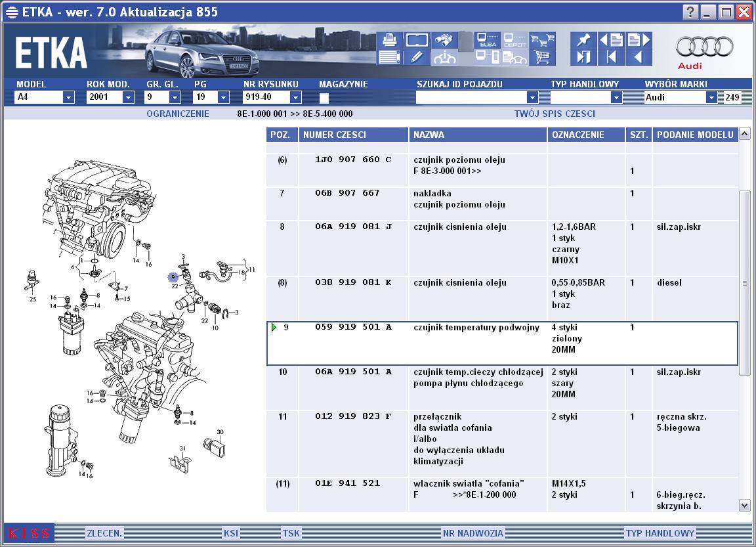Click the highlighted position 9 callout in the drawing
The width and height of the screenshot is (756, 547).
coord(173,277)
